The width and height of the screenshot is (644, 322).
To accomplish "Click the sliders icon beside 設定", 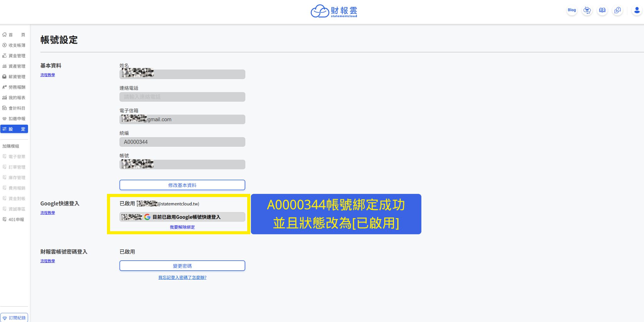I will coord(4,129).
